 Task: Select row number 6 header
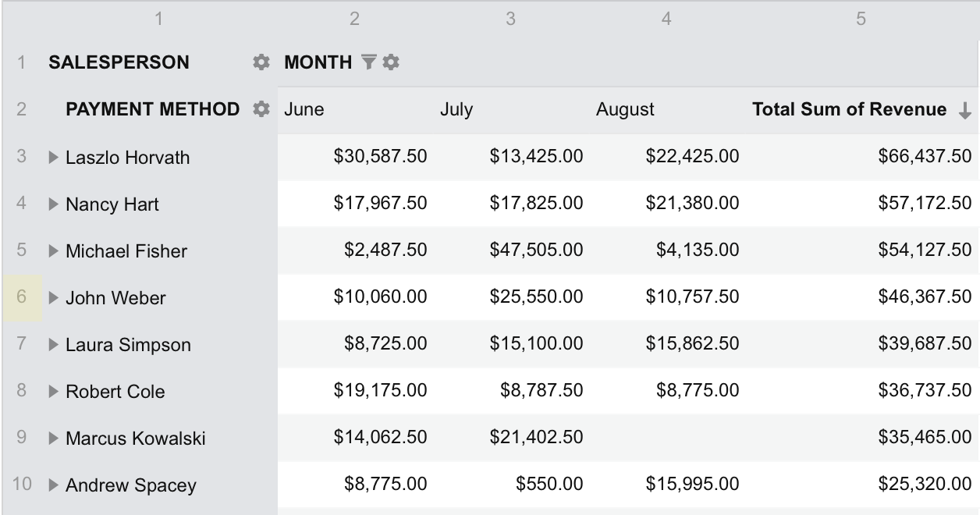pos(22,297)
